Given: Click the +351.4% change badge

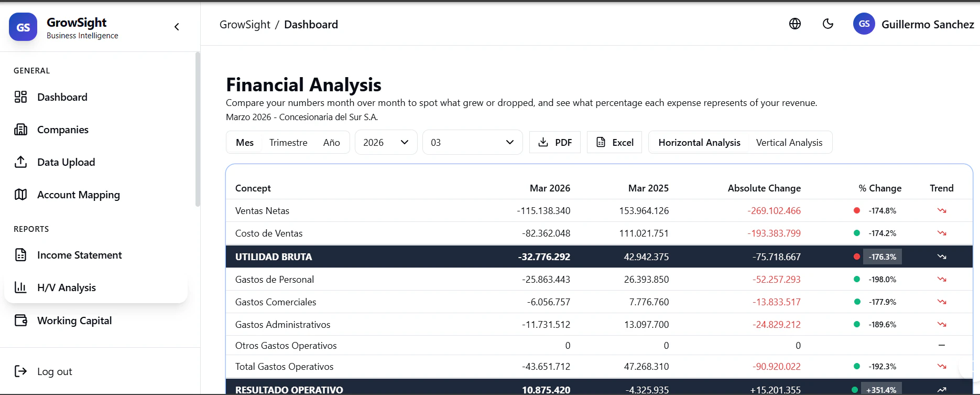Looking at the screenshot, I should (x=881, y=390).
